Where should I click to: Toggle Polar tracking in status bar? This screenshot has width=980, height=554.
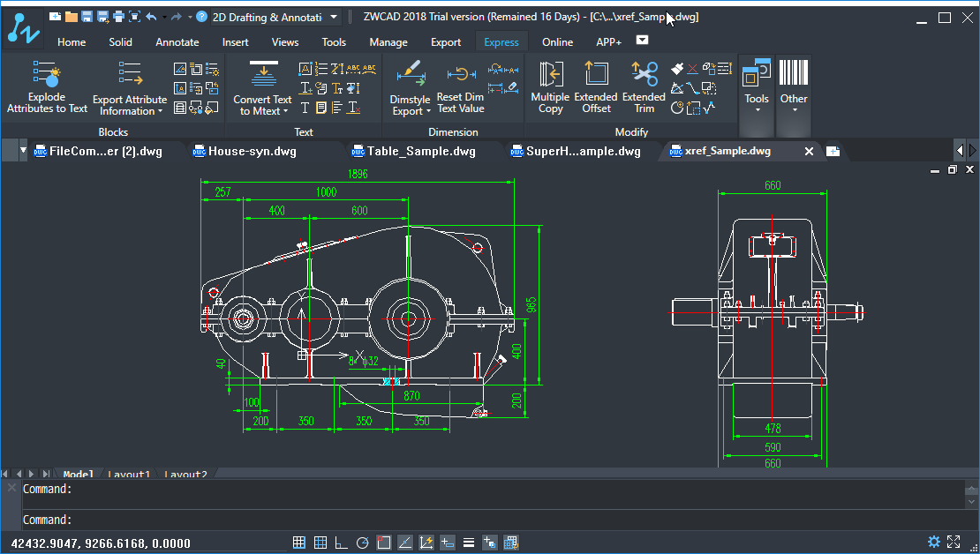coord(362,543)
